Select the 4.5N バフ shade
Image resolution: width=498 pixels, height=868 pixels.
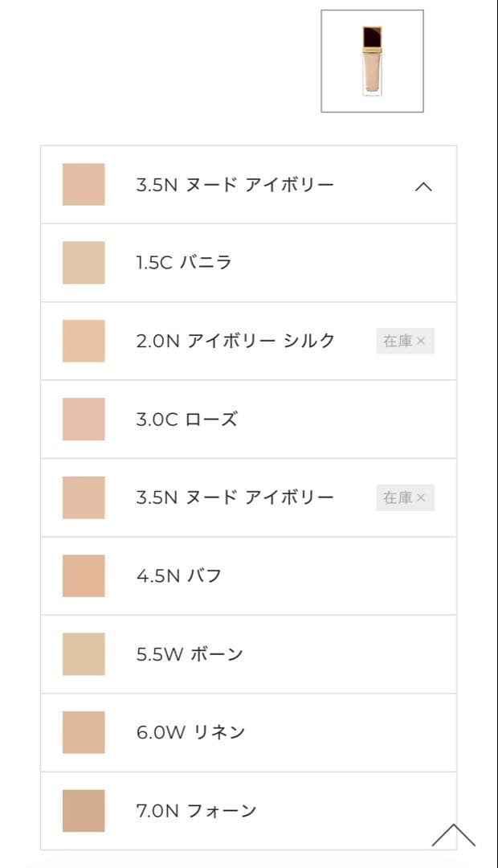(179, 576)
